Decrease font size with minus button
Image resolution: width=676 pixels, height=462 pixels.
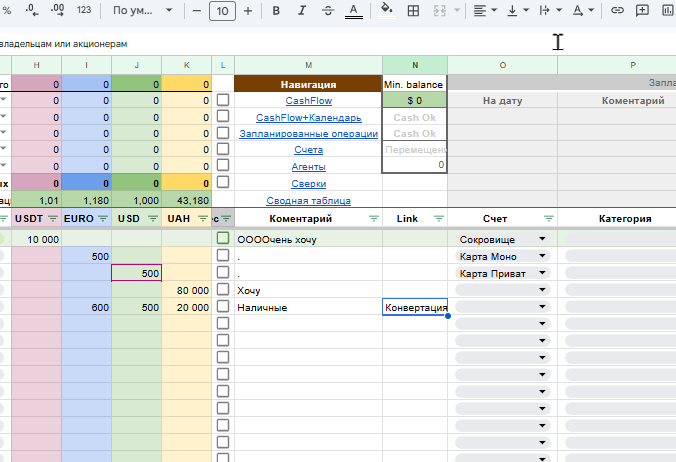click(197, 11)
